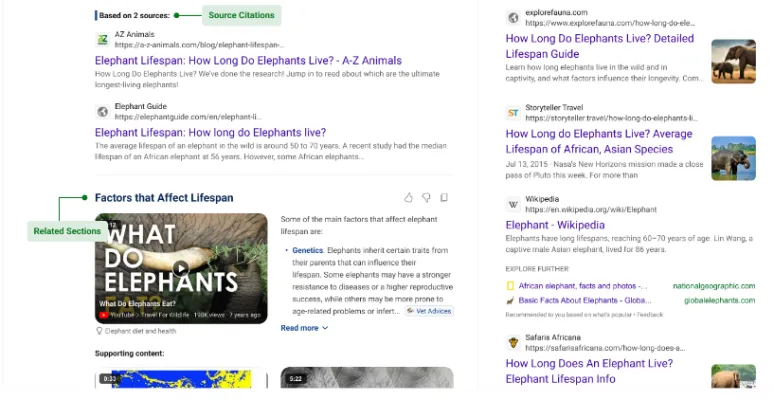Click the thumbs down feedback icon
This screenshot has width=774, height=400.
click(426, 198)
